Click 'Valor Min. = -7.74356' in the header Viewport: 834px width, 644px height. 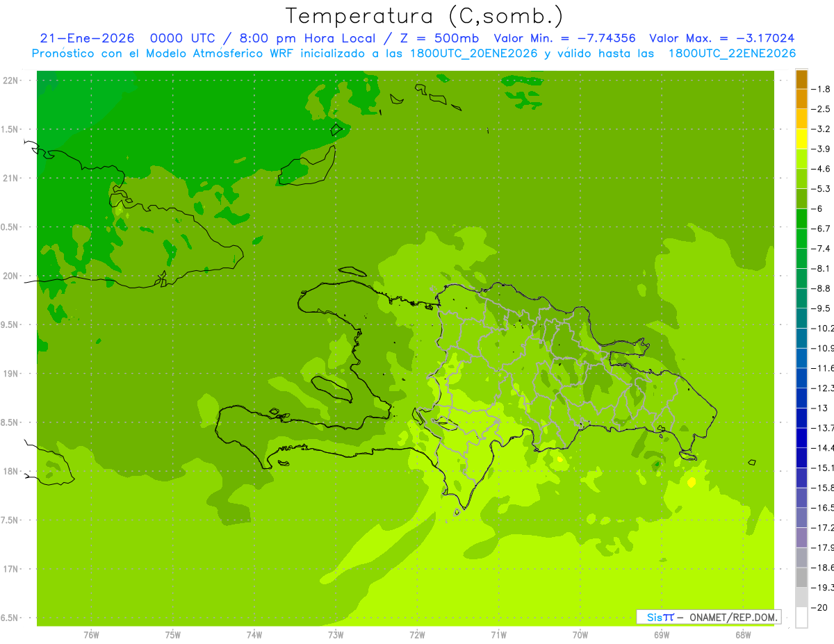point(564,39)
